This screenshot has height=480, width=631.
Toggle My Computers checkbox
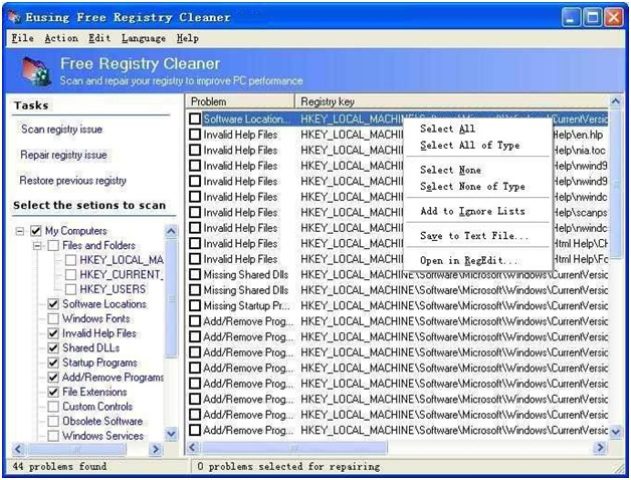coord(36,231)
